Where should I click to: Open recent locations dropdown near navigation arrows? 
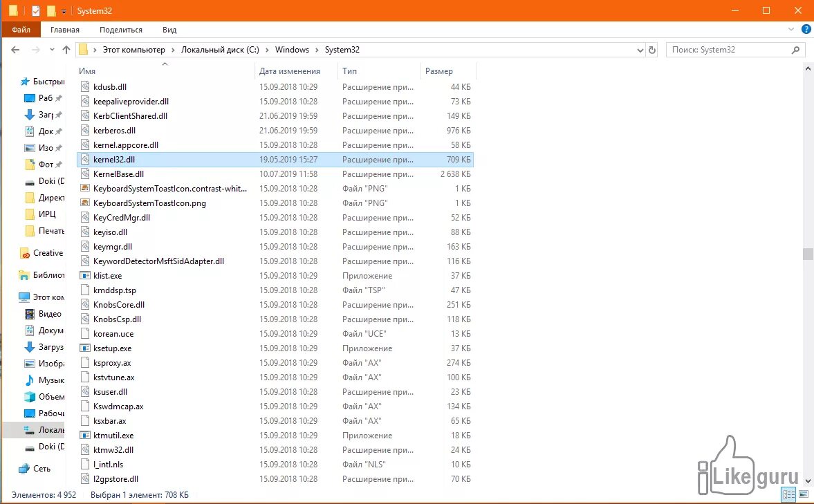pos(52,50)
